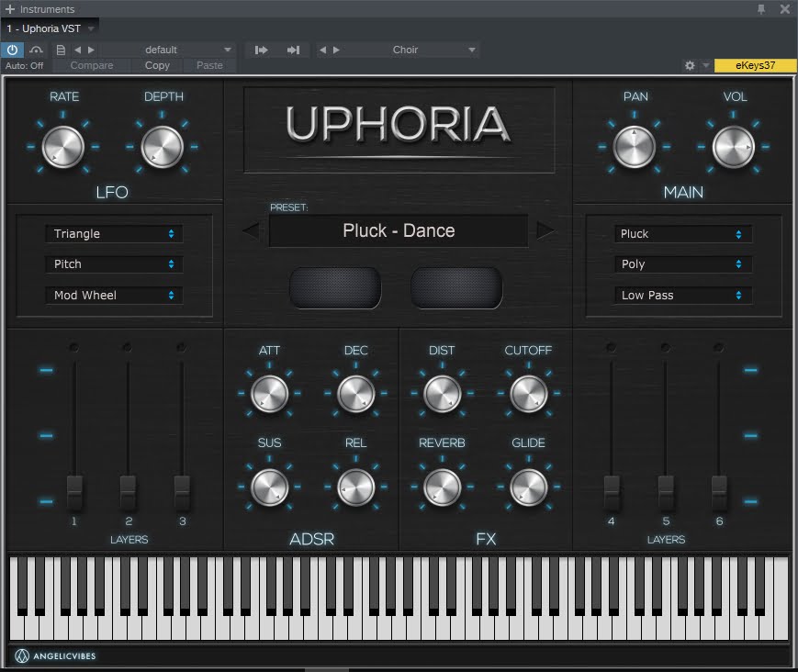This screenshot has height=672, width=798.
Task: Click the Pluck - Dance preset display
Action: (399, 231)
